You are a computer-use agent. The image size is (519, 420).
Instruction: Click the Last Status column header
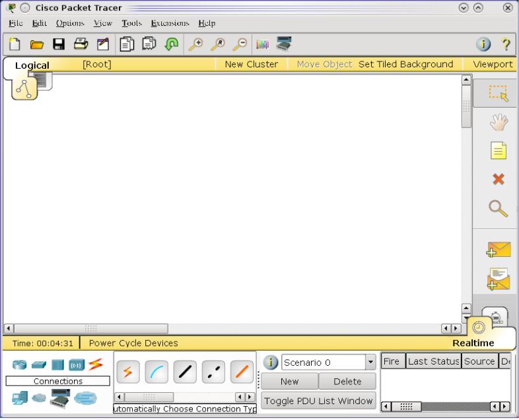coord(433,361)
